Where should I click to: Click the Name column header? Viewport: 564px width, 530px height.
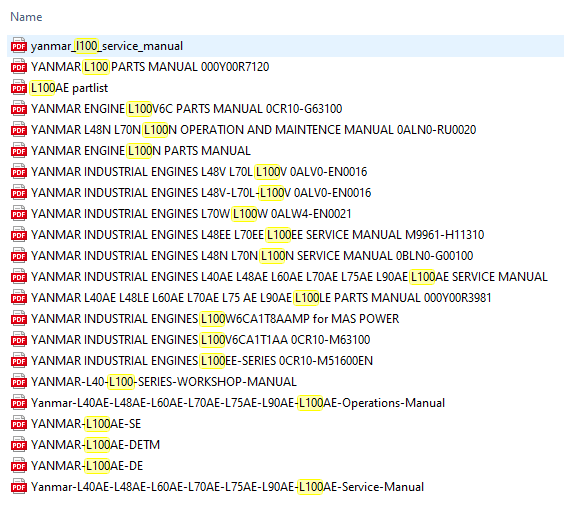pos(26,17)
